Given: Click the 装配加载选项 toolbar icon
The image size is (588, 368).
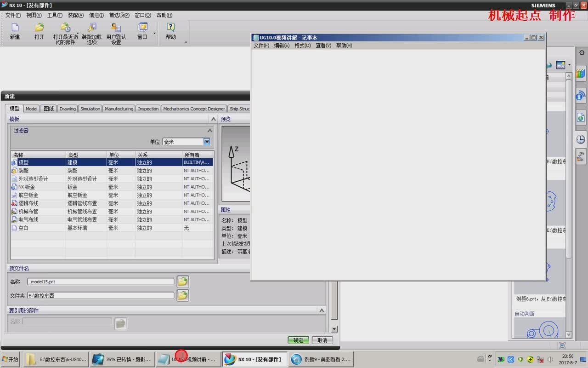Looking at the screenshot, I should tap(91, 28).
